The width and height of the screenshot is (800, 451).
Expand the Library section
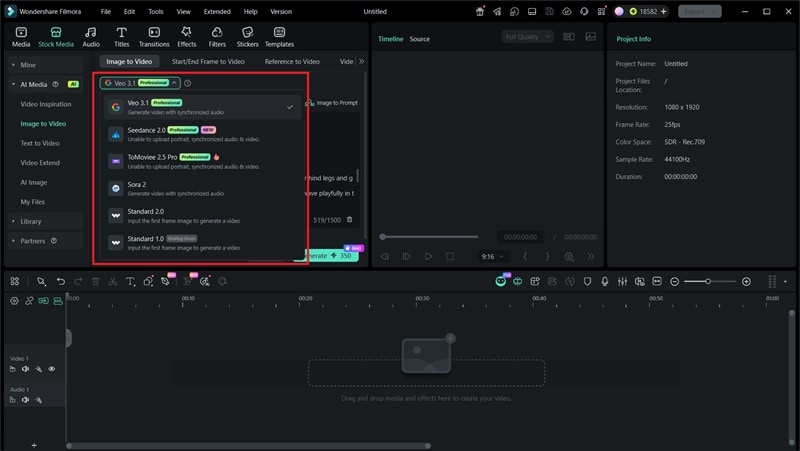pos(13,221)
